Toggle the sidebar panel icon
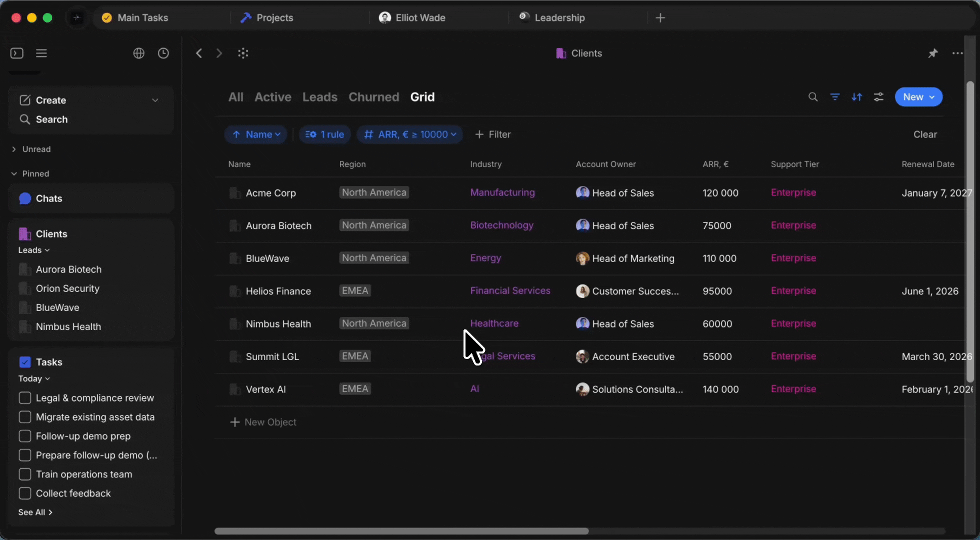Image resolution: width=980 pixels, height=540 pixels. pyautogui.click(x=17, y=53)
